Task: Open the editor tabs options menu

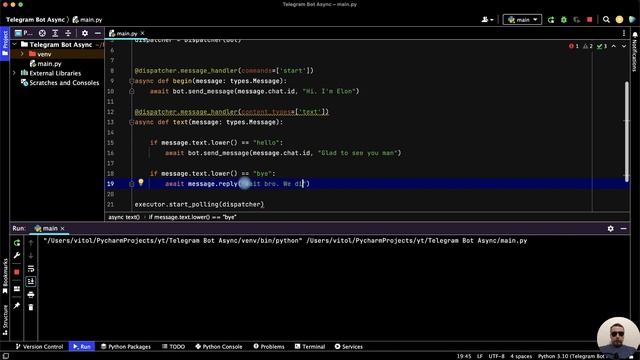Action: pyautogui.click(x=624, y=33)
